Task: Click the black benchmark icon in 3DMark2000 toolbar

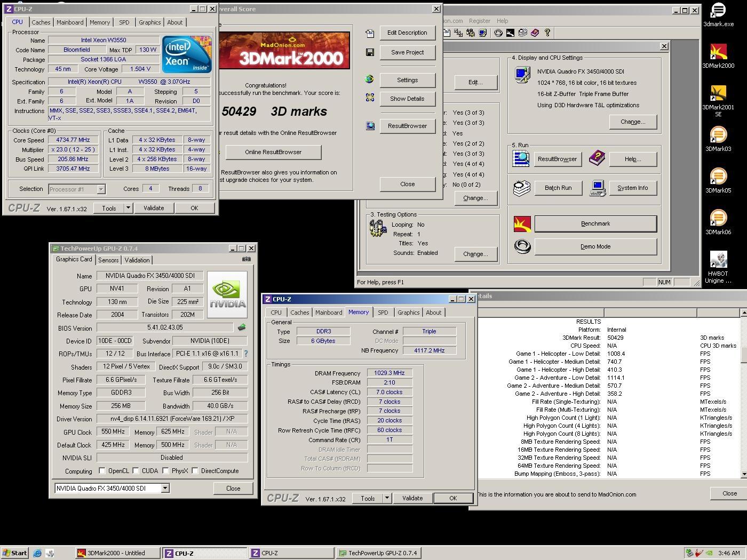Action: [511, 33]
